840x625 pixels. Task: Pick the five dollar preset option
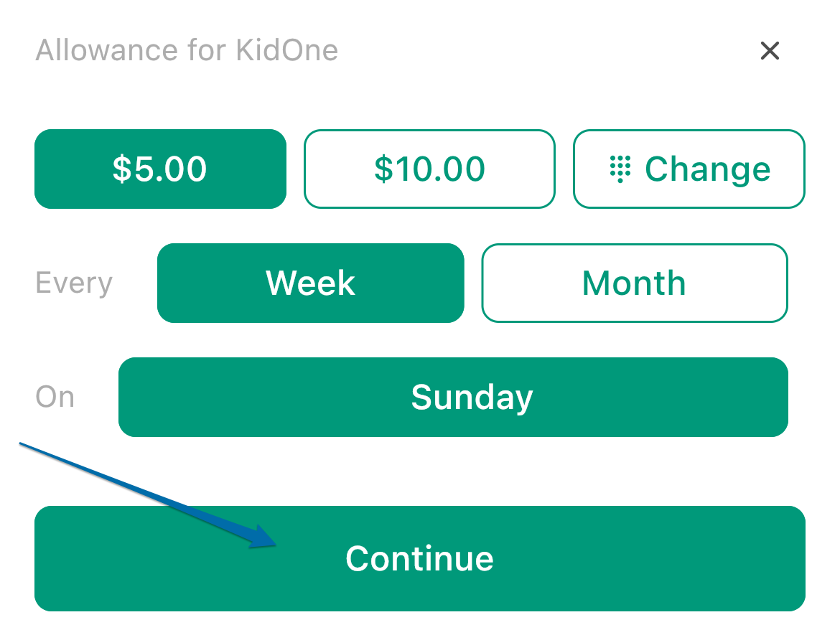160,169
